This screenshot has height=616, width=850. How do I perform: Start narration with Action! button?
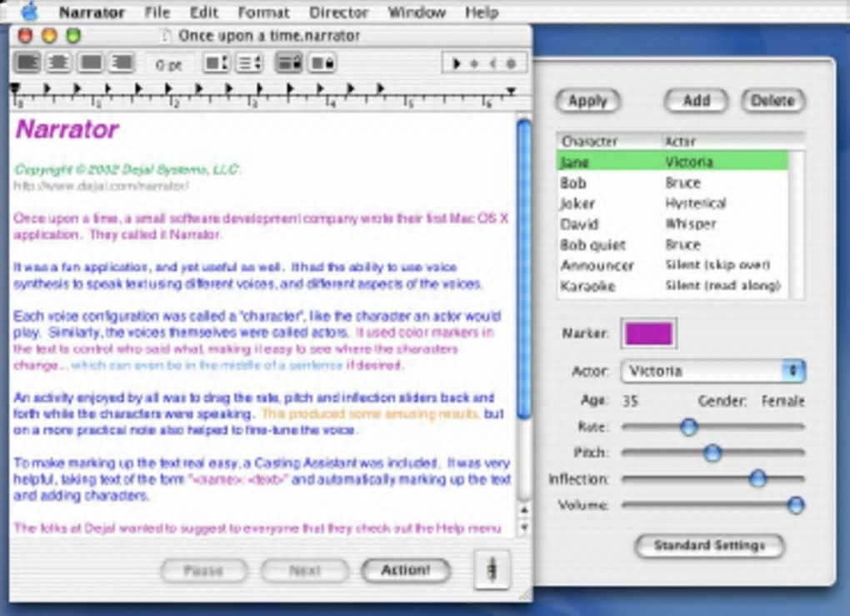tap(406, 570)
